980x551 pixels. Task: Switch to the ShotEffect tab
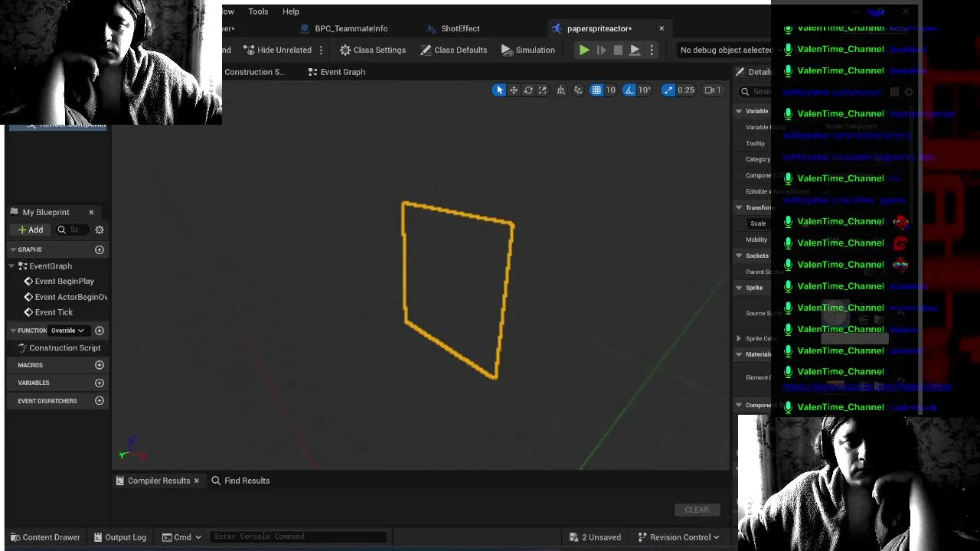(x=453, y=28)
